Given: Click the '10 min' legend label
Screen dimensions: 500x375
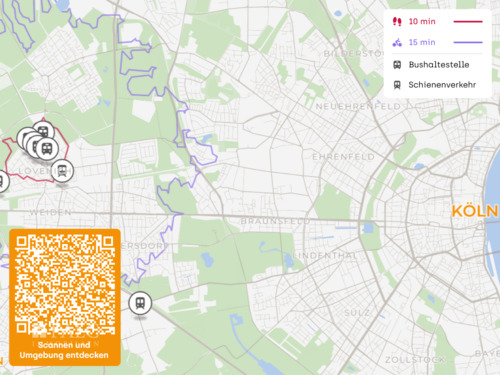Looking at the screenshot, I should (x=422, y=22).
